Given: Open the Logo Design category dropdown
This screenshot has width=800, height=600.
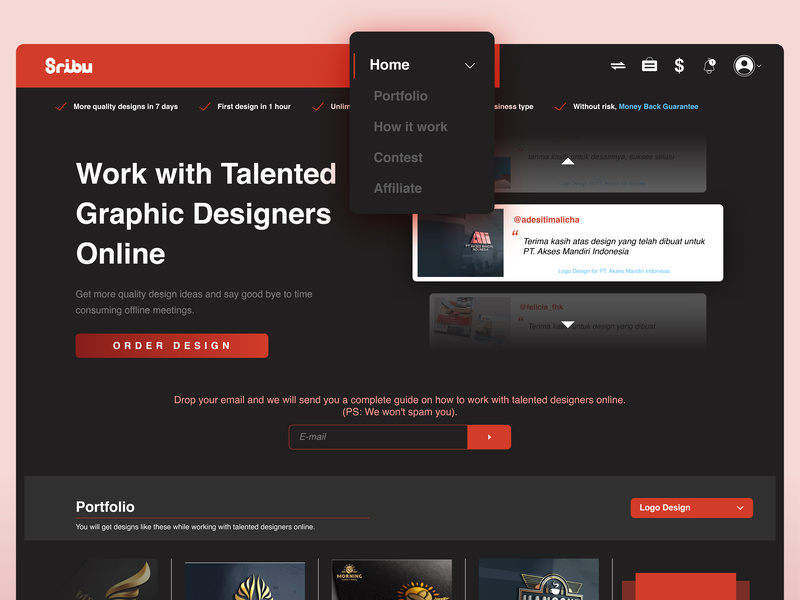Looking at the screenshot, I should click(x=691, y=508).
